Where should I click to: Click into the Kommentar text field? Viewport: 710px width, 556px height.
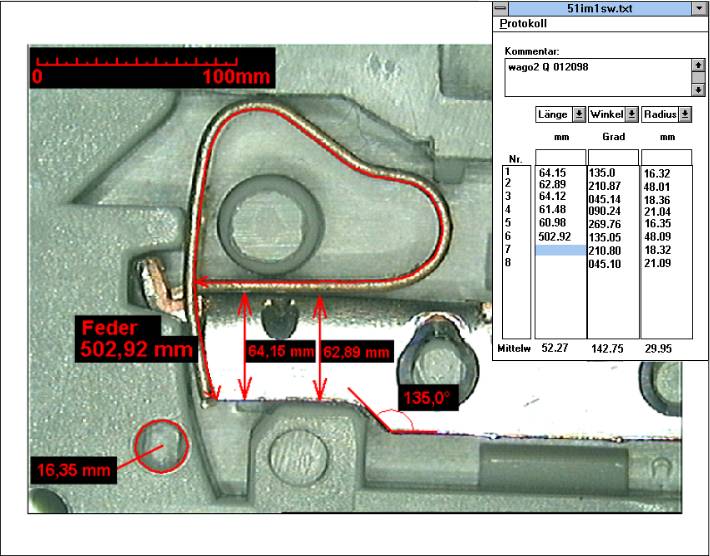(598, 77)
